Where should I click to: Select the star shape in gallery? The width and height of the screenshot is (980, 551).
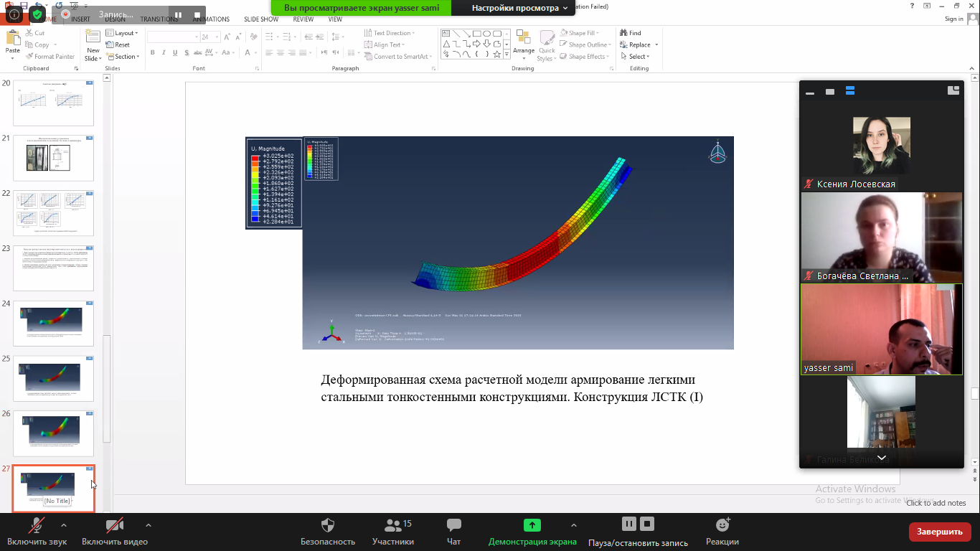click(496, 54)
